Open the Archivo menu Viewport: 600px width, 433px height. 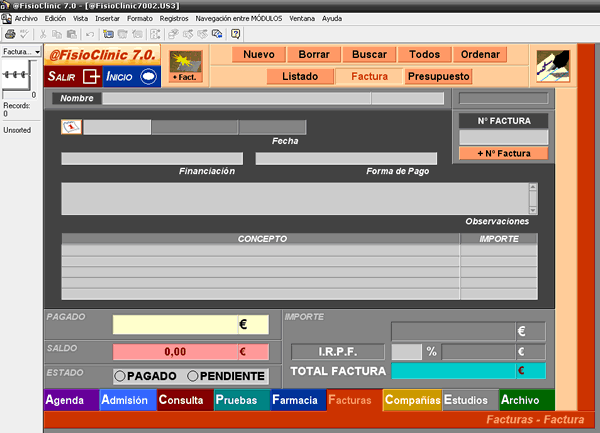pyautogui.click(x=26, y=18)
